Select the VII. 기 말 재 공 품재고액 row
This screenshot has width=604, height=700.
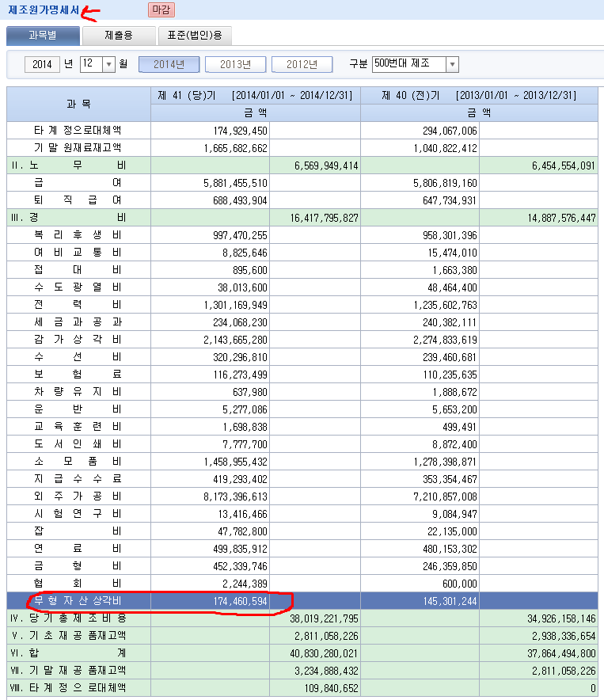pyautogui.click(x=302, y=671)
